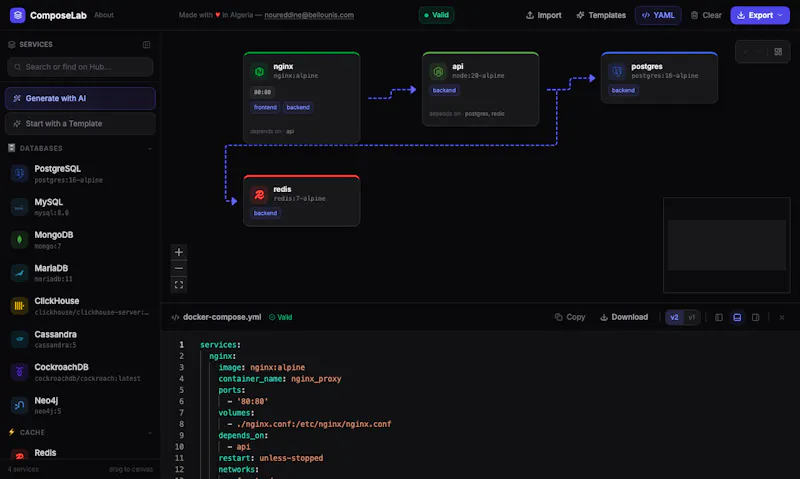Undo the last canvas action
The width and height of the screenshot is (800, 479).
746,52
